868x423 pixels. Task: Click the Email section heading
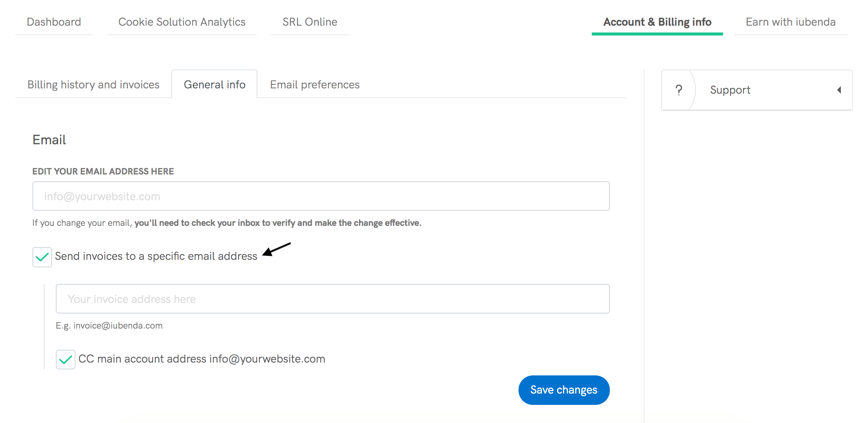pyautogui.click(x=49, y=139)
